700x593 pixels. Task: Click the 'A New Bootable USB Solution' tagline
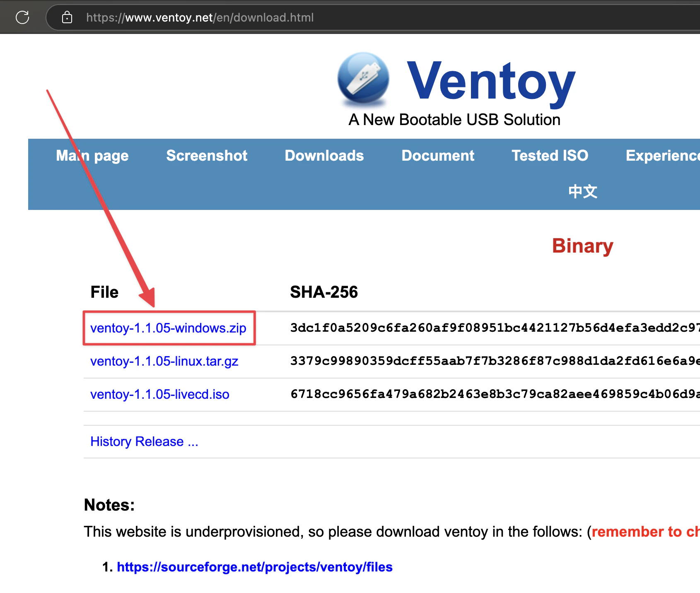[454, 120]
